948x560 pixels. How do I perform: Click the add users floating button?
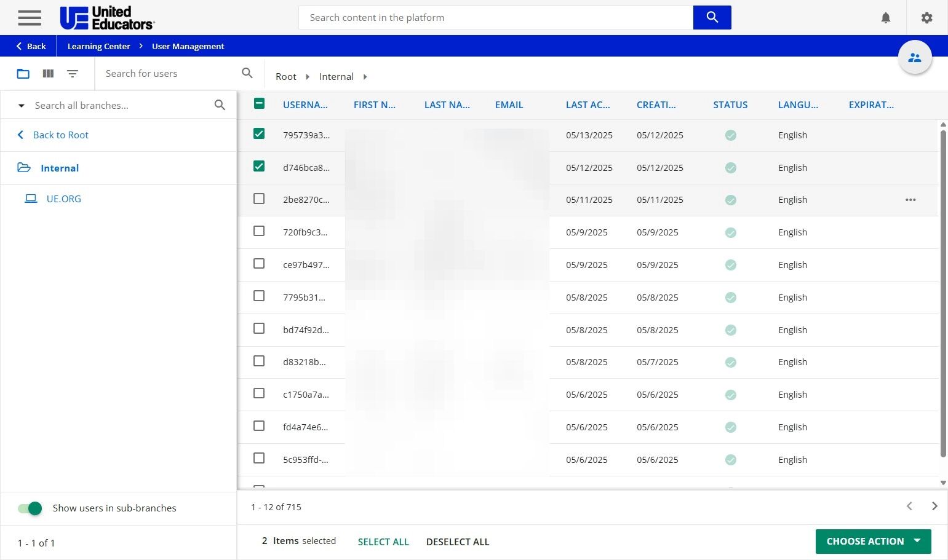pyautogui.click(x=914, y=58)
